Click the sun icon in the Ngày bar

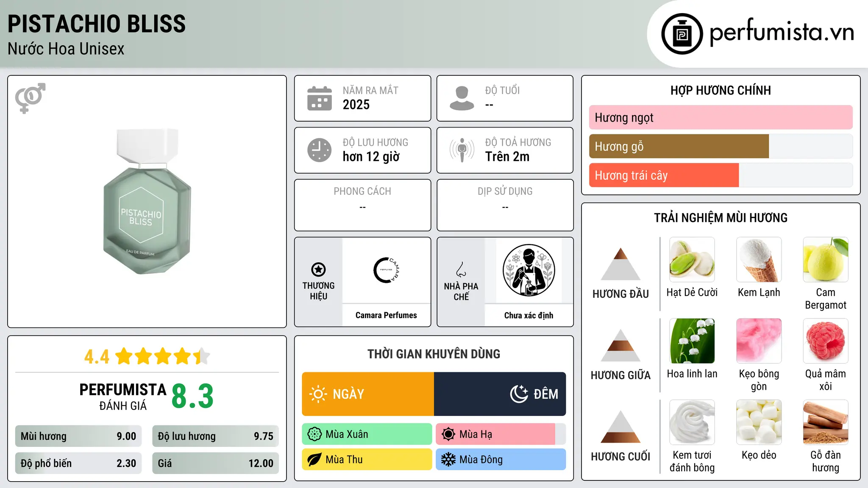(x=318, y=394)
